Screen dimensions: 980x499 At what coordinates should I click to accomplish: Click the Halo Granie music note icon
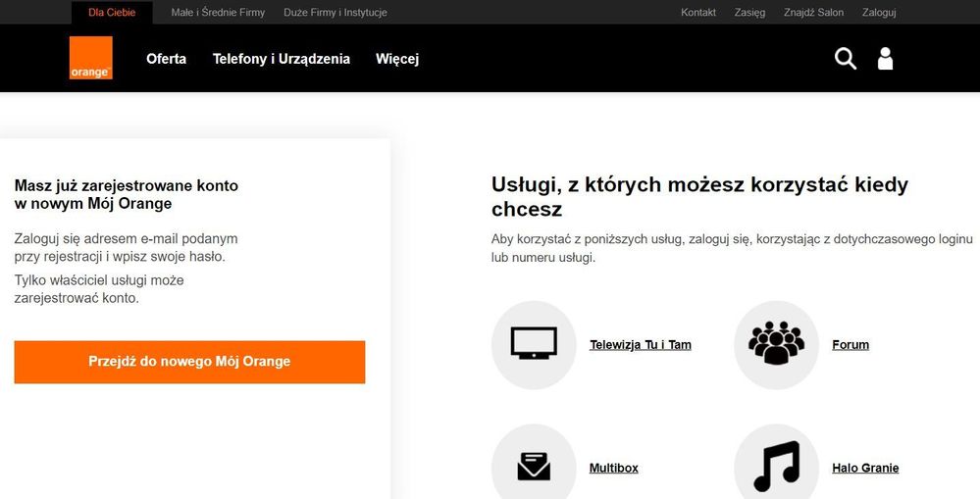pyautogui.click(x=776, y=468)
